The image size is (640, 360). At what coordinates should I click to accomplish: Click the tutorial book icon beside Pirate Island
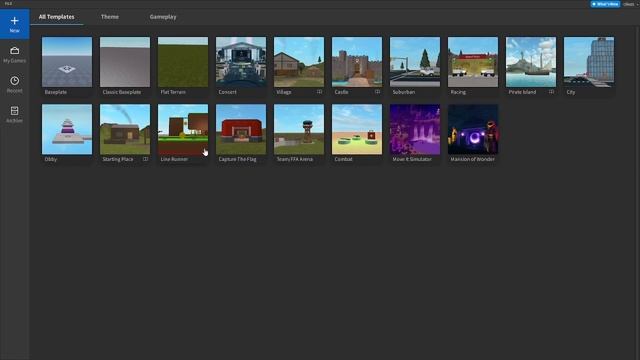click(x=551, y=92)
